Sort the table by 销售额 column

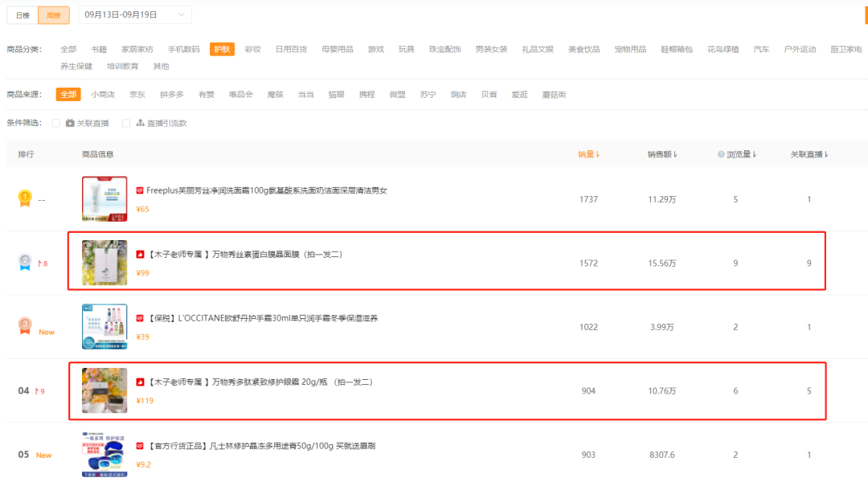(662, 154)
